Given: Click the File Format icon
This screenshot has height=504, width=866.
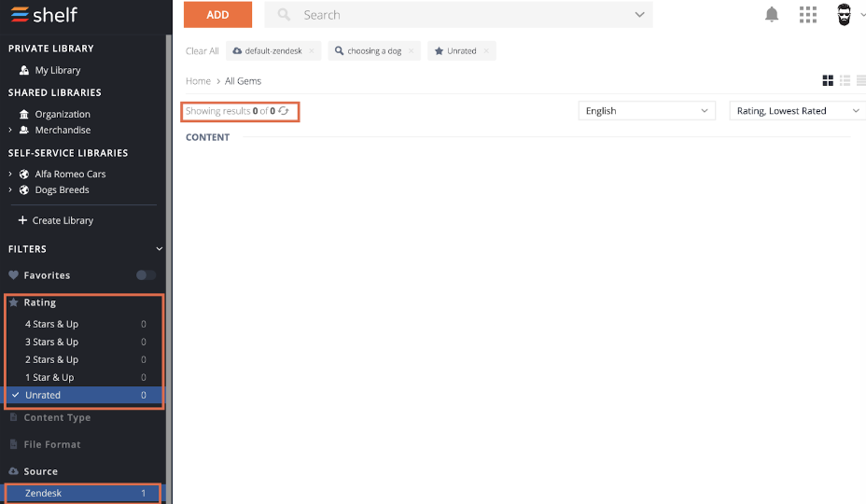Looking at the screenshot, I should (x=13, y=443).
